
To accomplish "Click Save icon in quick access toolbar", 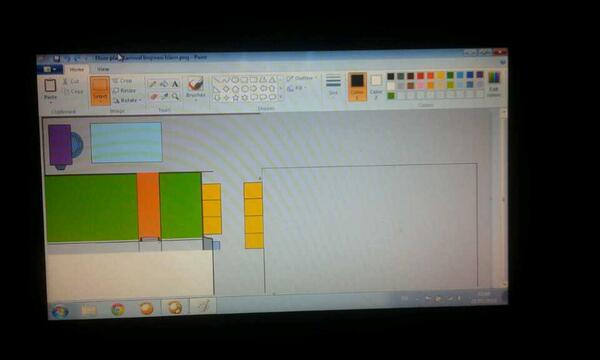I will 57,59.
